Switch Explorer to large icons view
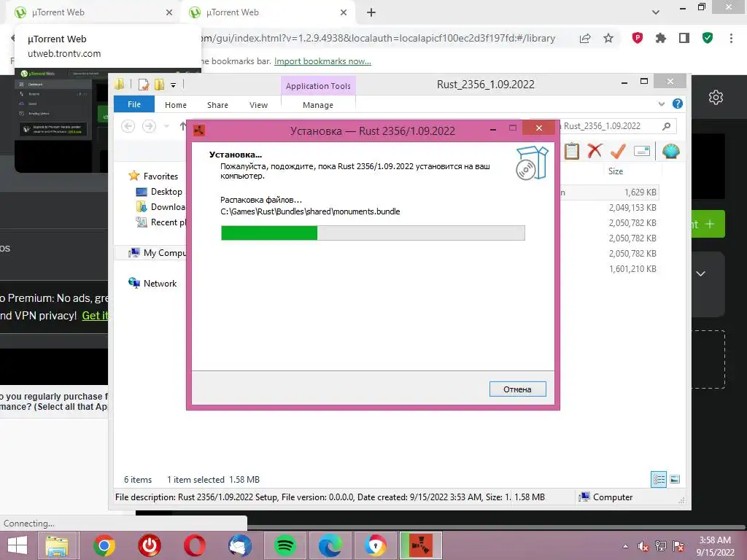The image size is (747, 560). point(675,479)
